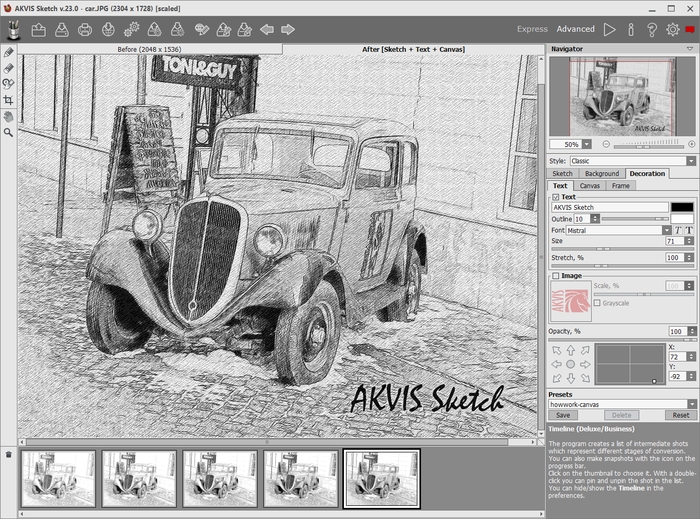
Task: Click the Load presets toolbar icon
Action: tap(154, 30)
